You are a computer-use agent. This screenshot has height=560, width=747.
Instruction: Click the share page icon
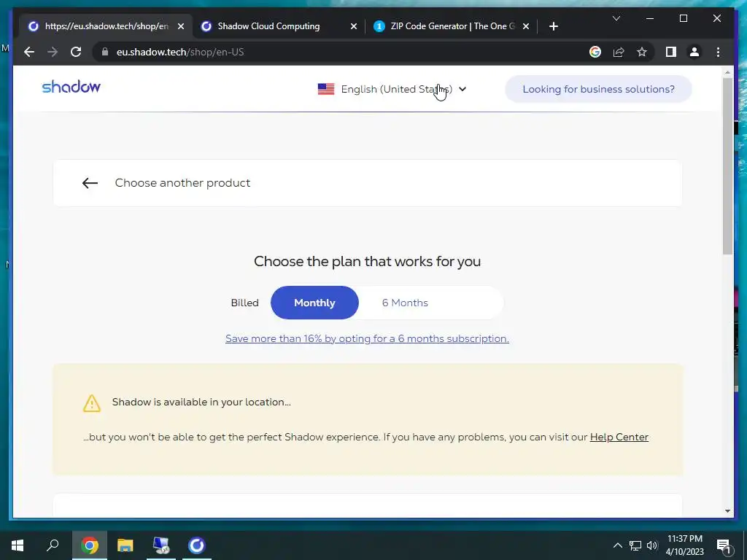click(x=619, y=52)
